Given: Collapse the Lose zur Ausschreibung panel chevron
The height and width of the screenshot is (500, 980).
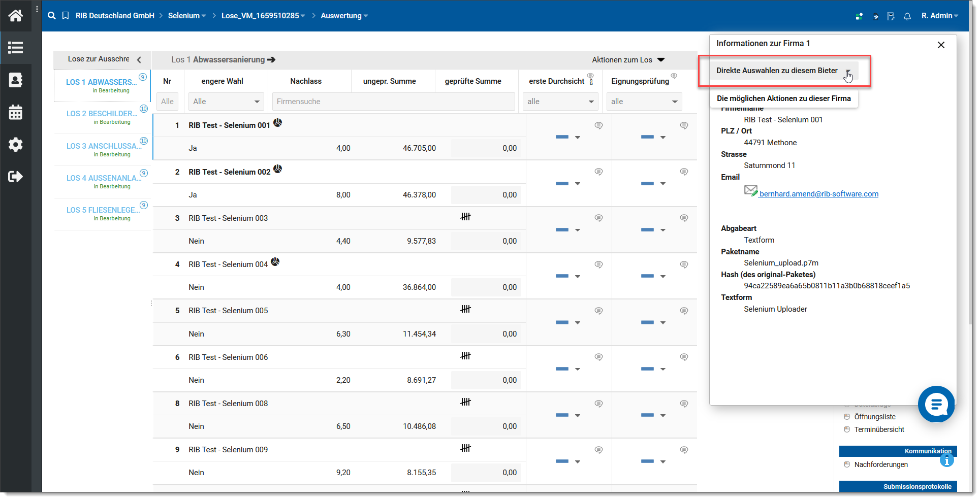Looking at the screenshot, I should (139, 59).
